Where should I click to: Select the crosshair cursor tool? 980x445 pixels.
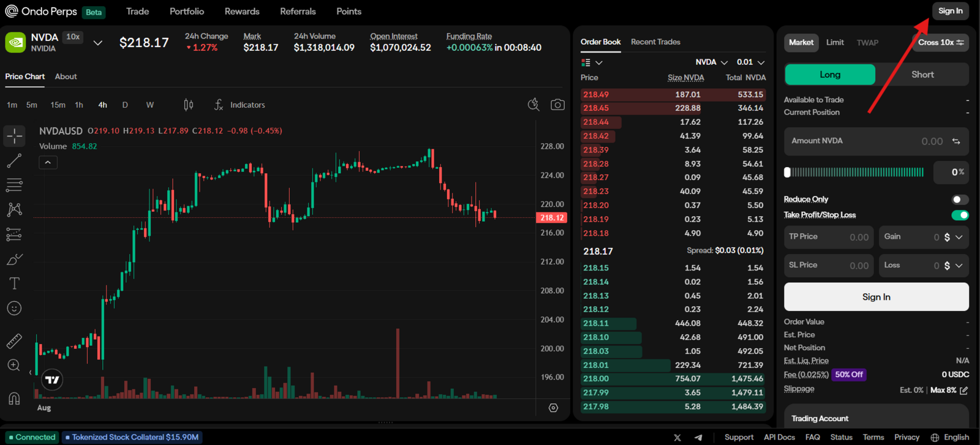pos(14,136)
